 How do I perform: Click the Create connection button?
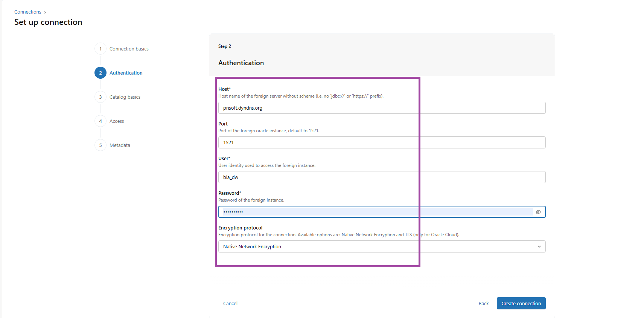coord(521,303)
